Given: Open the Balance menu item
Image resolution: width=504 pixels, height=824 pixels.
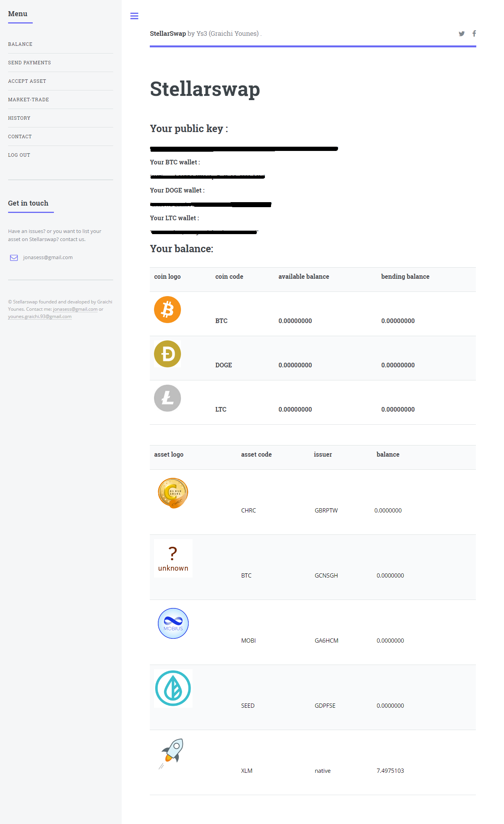Looking at the screenshot, I should coord(20,44).
